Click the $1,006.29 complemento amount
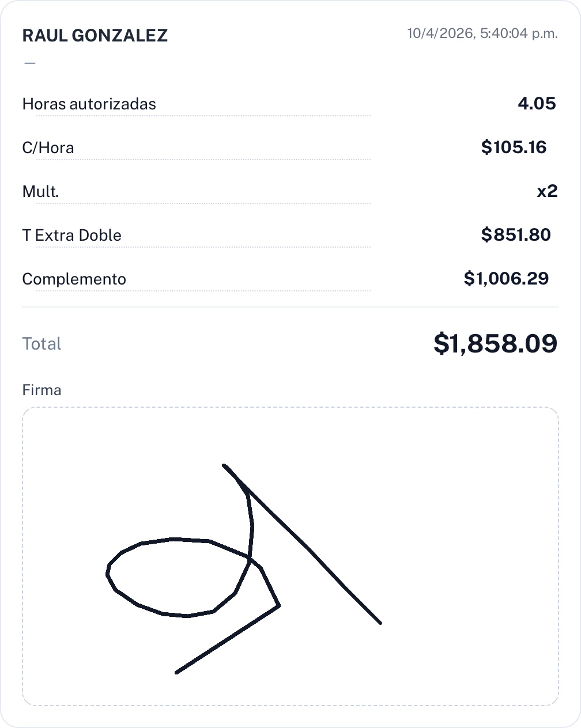 click(506, 279)
